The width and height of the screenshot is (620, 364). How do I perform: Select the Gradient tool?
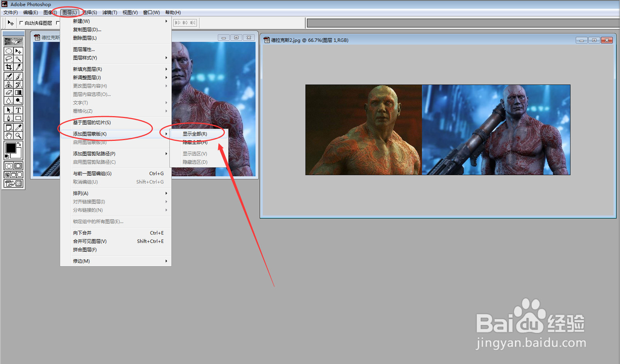coord(18,93)
